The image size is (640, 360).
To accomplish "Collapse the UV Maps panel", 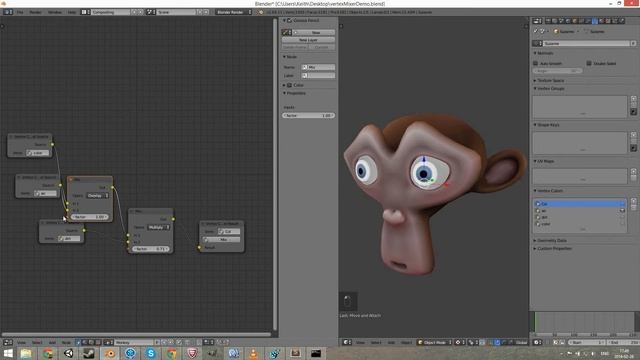I will pos(535,161).
